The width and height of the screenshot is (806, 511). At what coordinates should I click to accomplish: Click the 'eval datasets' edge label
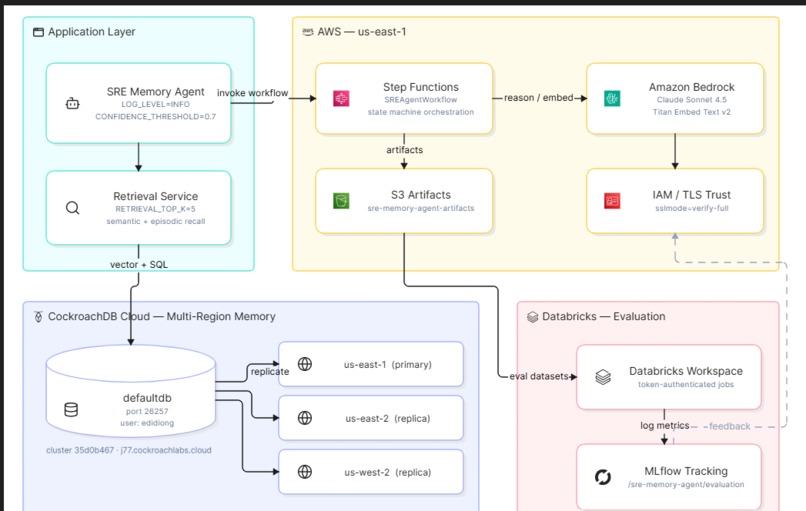coord(539,376)
